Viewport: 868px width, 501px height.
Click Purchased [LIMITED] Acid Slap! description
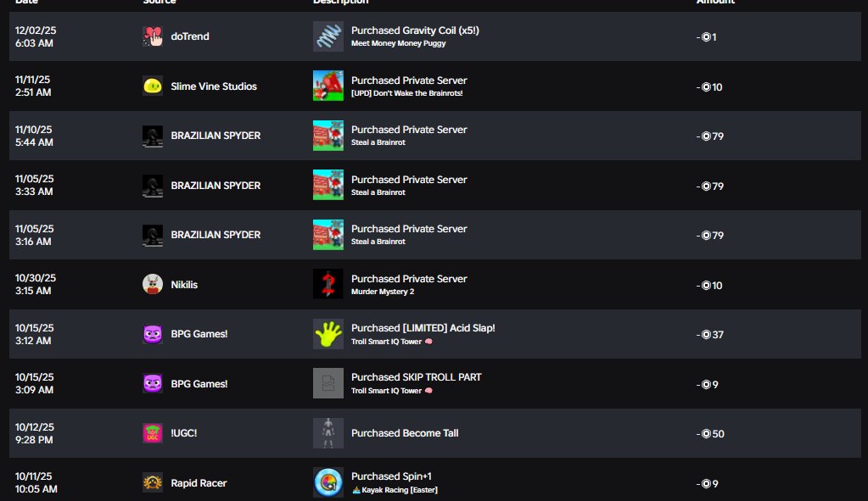point(423,328)
